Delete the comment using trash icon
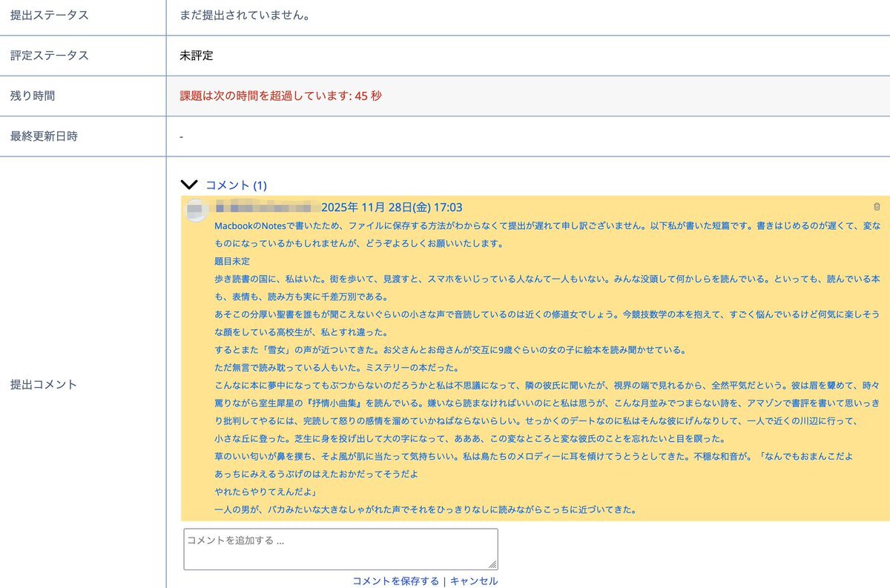Viewport: 890px width, 588px height. pyautogui.click(x=877, y=207)
